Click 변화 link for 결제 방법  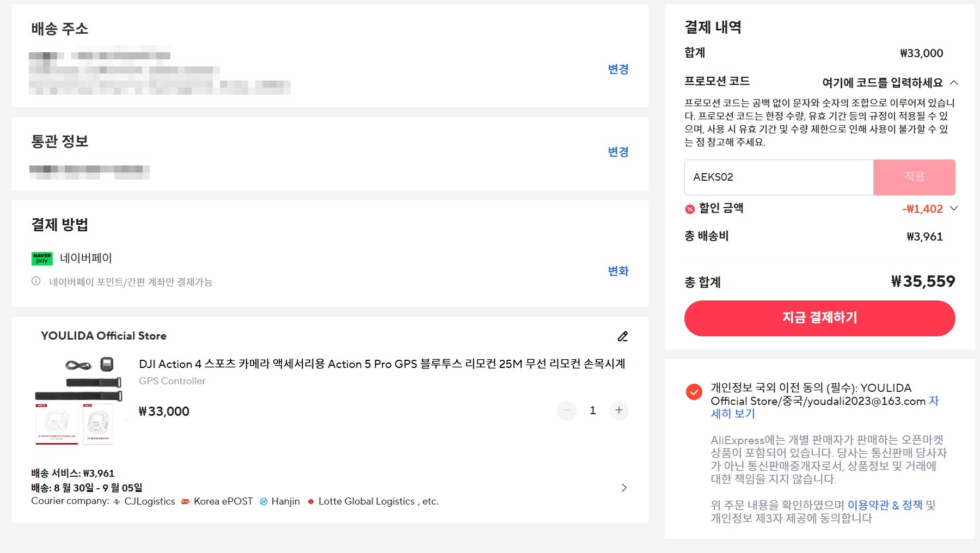[618, 271]
